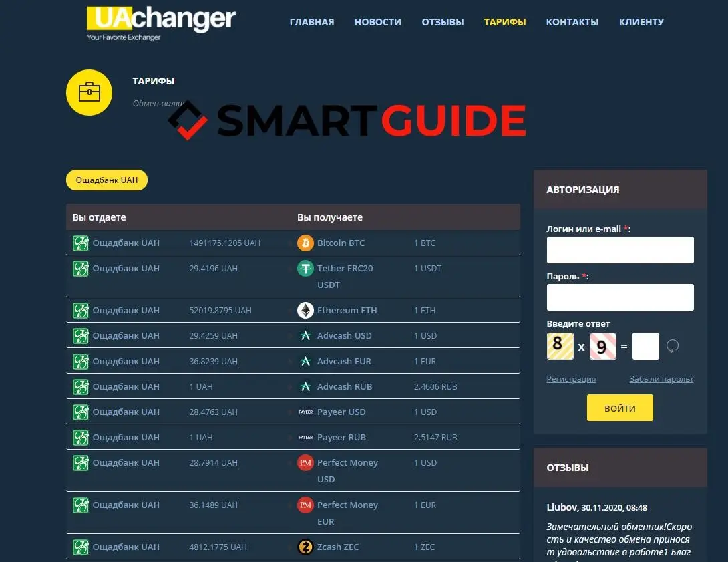Click the Zcash ZEC coin icon
Viewport: 728px width, 562px height.
click(305, 547)
